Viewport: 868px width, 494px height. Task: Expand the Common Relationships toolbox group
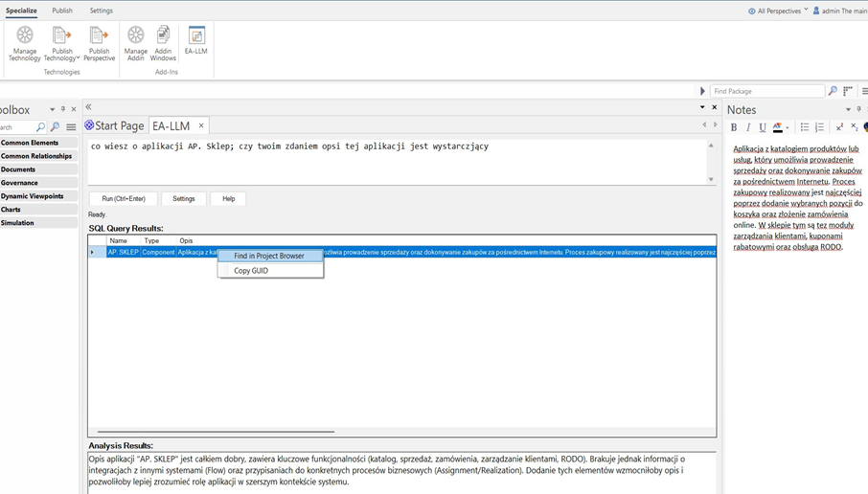point(37,156)
